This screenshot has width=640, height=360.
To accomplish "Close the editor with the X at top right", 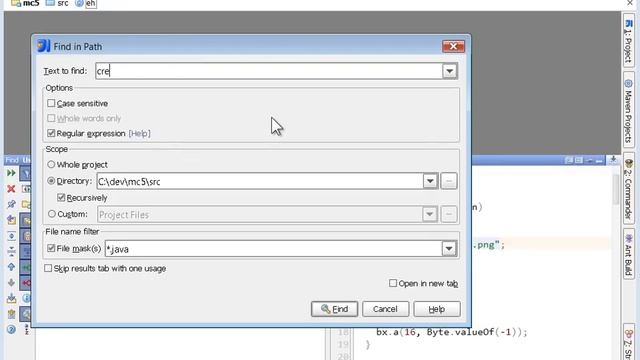I will click(630, 3).
